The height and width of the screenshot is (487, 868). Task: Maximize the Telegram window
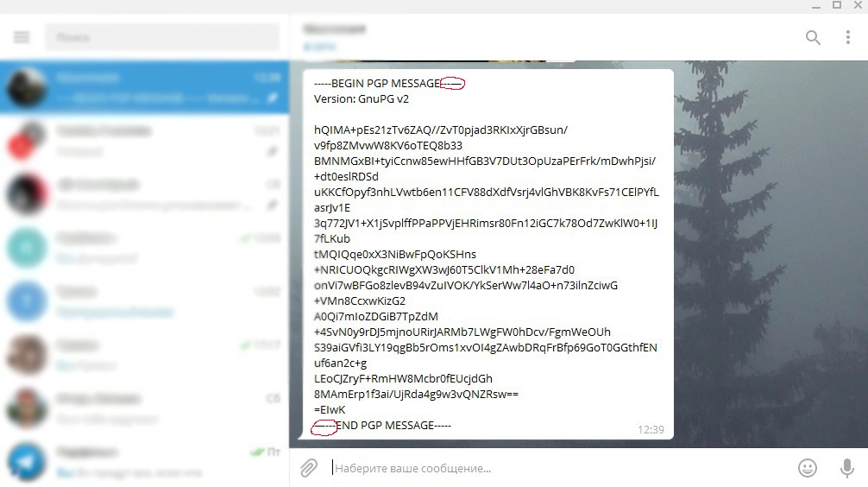[x=837, y=5]
